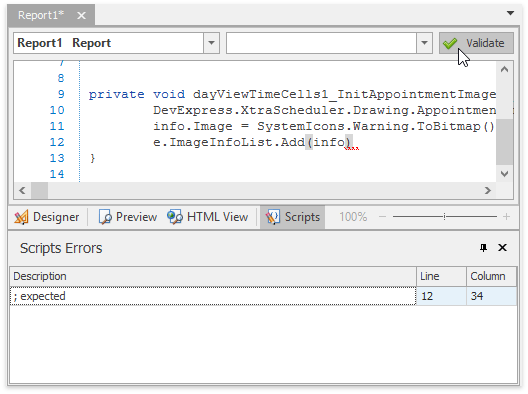Viewport: 528px width, 394px height.
Task: Click line number 14 in gutter
Action: 57,174
